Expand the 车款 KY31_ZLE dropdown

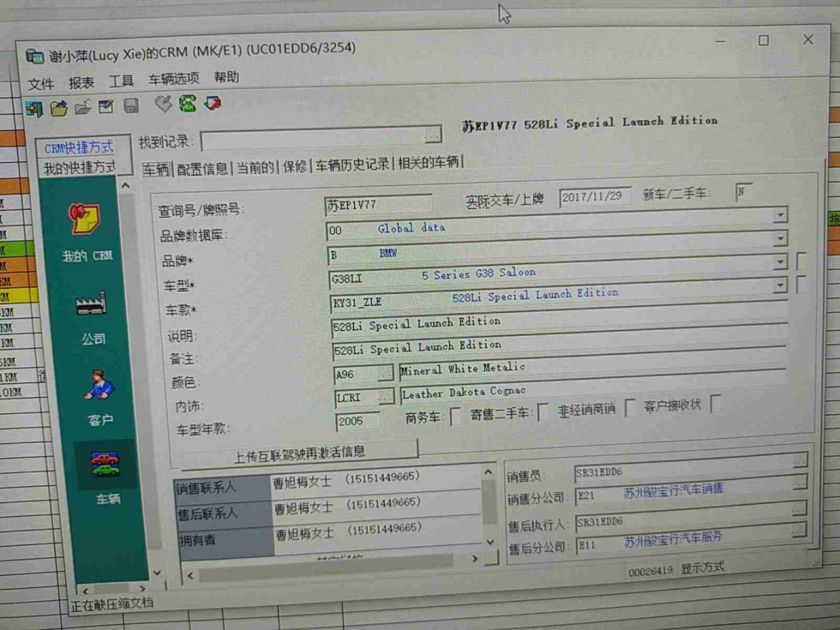(x=780, y=285)
